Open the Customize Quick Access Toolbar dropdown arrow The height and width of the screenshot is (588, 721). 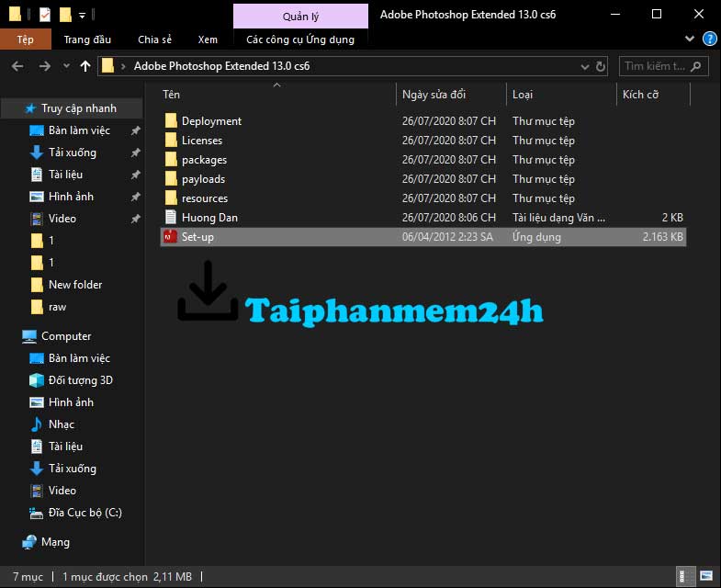click(83, 16)
